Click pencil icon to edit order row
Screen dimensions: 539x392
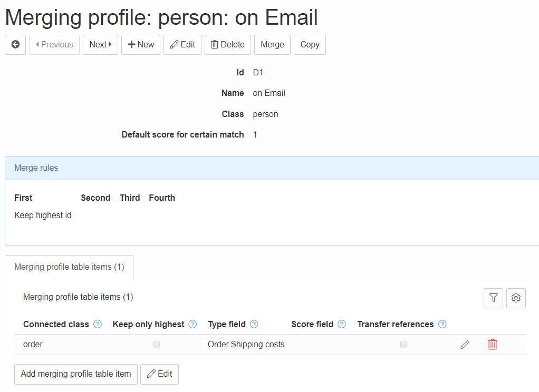click(465, 345)
